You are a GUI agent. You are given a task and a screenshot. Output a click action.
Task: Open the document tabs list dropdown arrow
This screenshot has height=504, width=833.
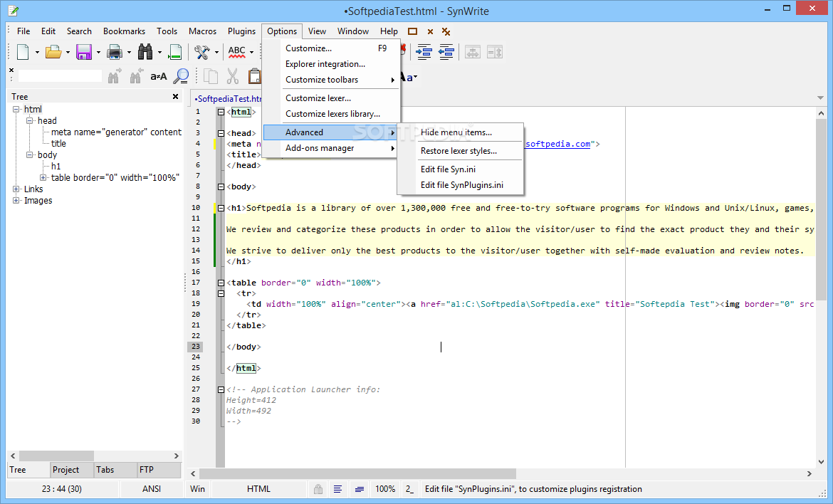pos(821,98)
